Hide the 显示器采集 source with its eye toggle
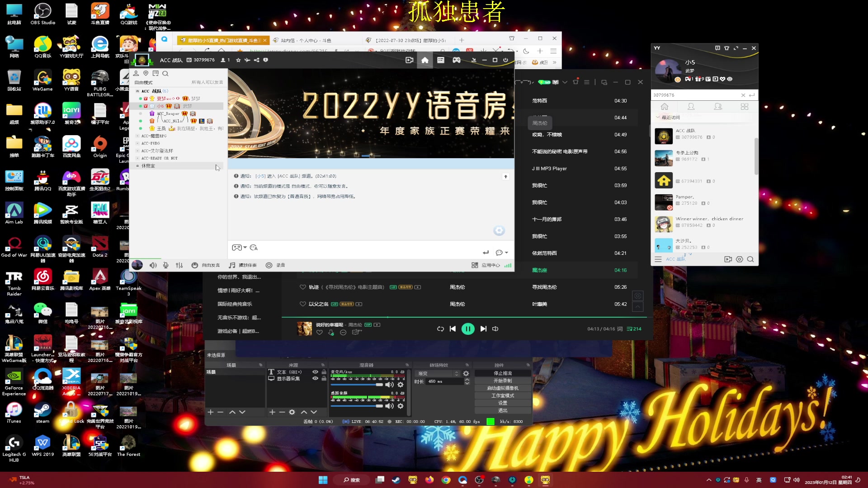 click(315, 379)
